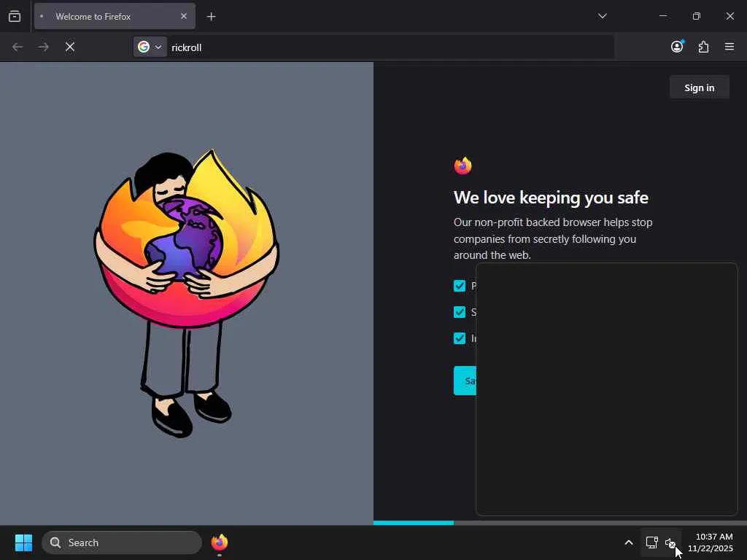This screenshot has height=560, width=747.
Task: Select the Firefox taskbar icon
Action: click(219, 542)
